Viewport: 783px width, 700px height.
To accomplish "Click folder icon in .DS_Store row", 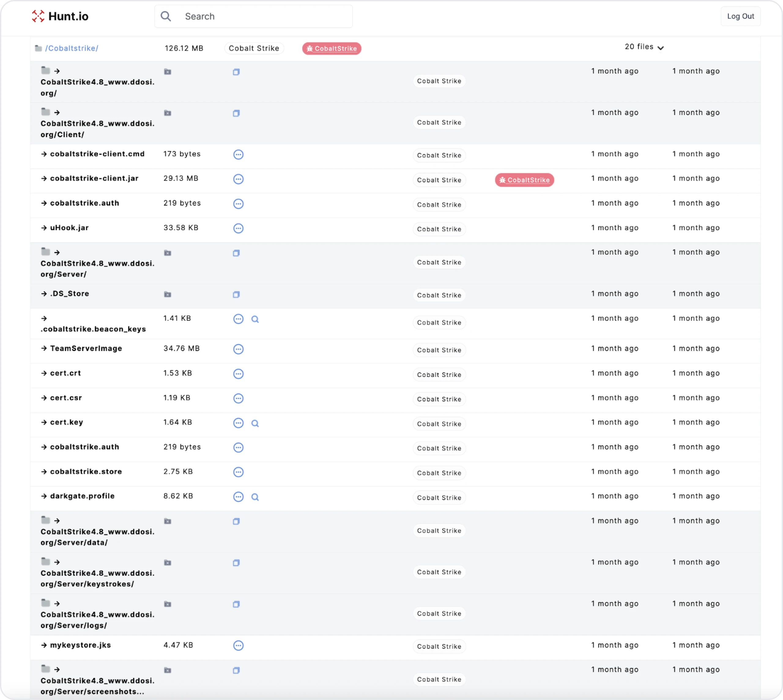I will (x=168, y=295).
